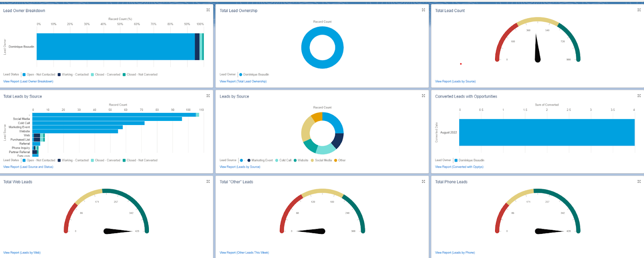Click the Total Leads by Source title

pyautogui.click(x=23, y=96)
